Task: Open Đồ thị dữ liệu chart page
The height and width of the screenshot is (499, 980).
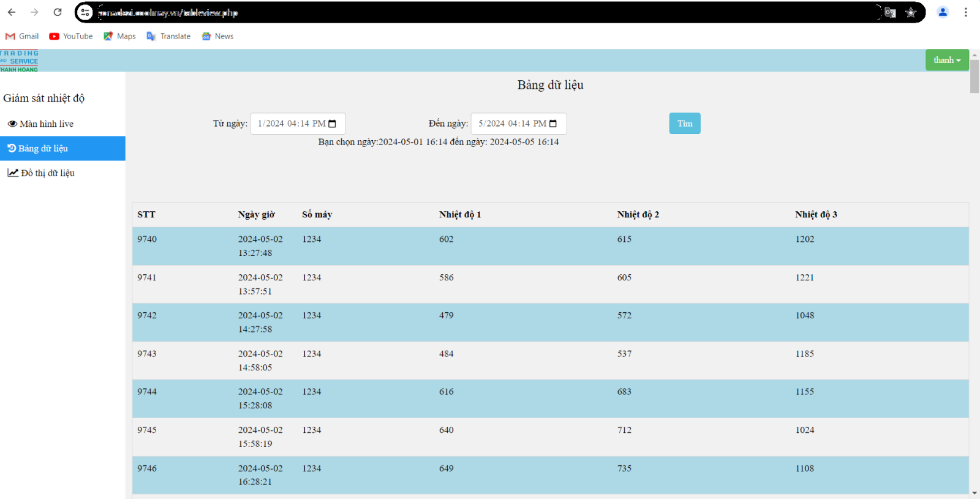Action: pyautogui.click(x=42, y=173)
